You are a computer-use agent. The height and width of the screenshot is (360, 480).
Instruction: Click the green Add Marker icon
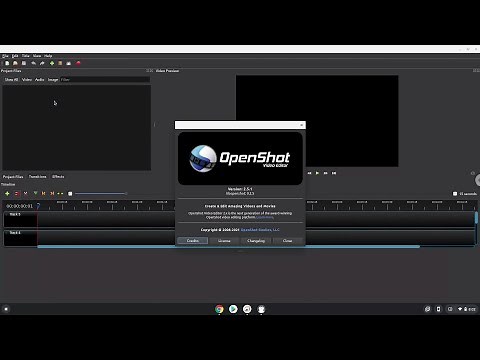click(x=35, y=194)
